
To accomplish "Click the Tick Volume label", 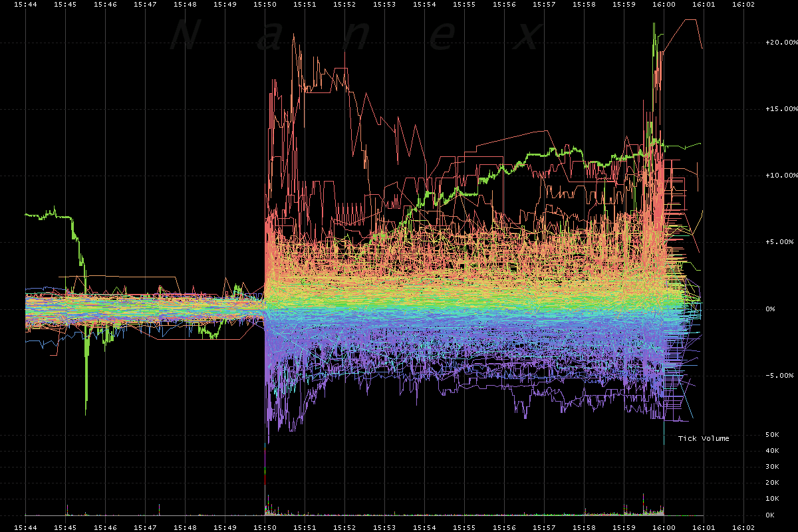I will pos(704,438).
